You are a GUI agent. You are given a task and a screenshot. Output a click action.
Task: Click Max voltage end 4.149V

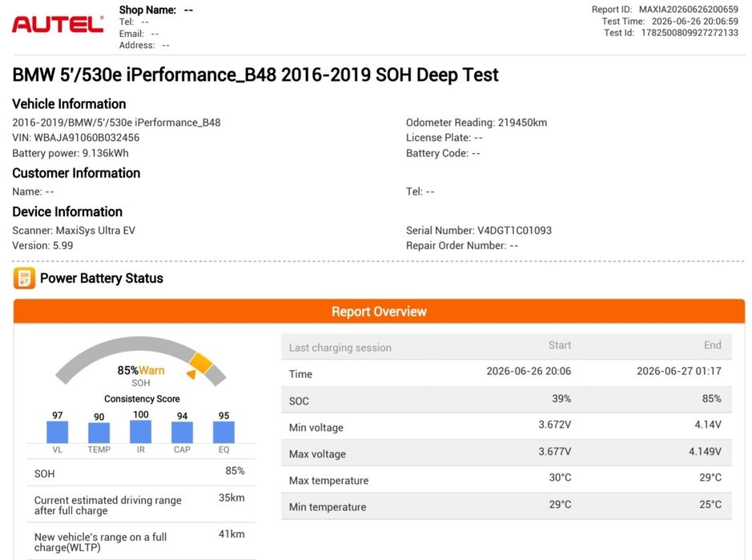(x=705, y=451)
